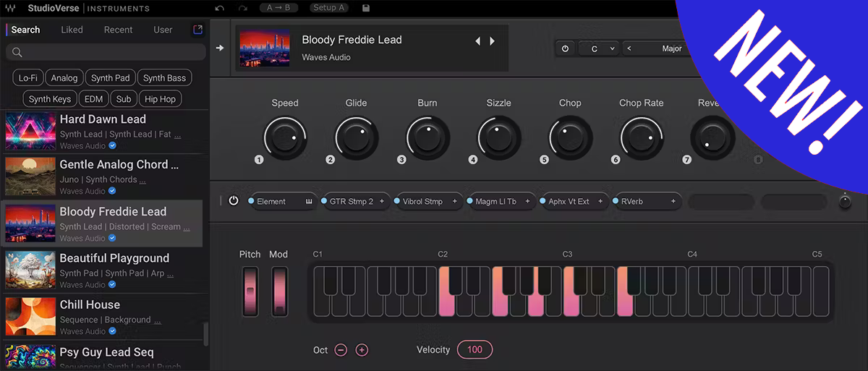Click verified badge on Hard Dawn Lead
The width and height of the screenshot is (868, 371).
[x=112, y=145]
